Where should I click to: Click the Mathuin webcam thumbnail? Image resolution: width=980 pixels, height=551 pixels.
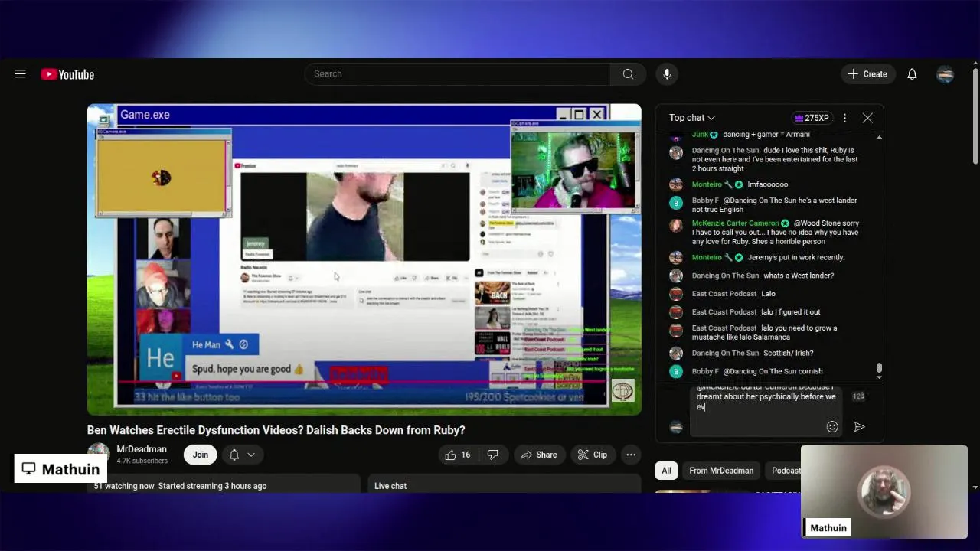pos(884,491)
